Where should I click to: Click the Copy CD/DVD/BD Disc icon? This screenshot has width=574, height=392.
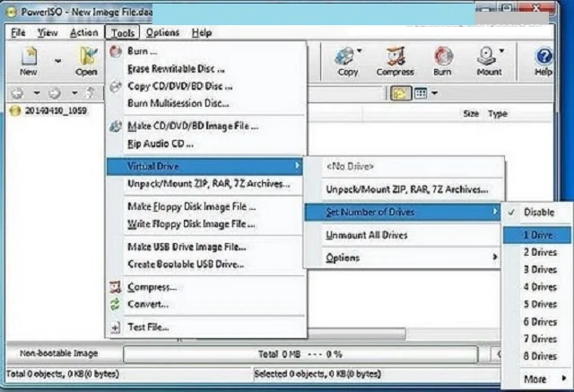pos(116,87)
